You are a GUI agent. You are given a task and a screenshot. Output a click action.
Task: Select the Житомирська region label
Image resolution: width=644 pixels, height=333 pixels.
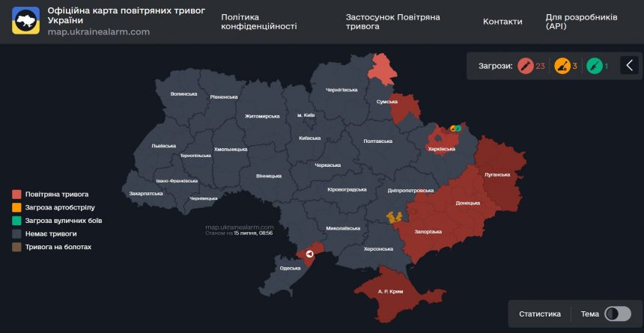(x=262, y=116)
